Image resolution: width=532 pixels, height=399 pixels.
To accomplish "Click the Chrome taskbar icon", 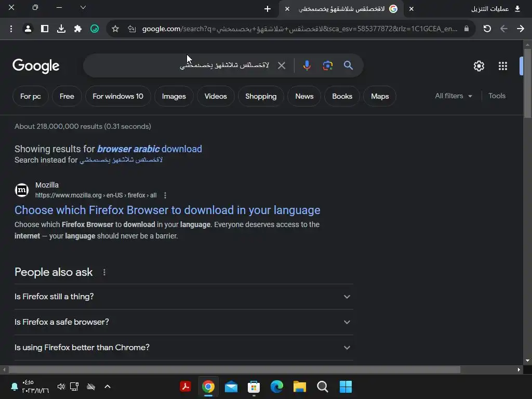I will [x=208, y=387].
